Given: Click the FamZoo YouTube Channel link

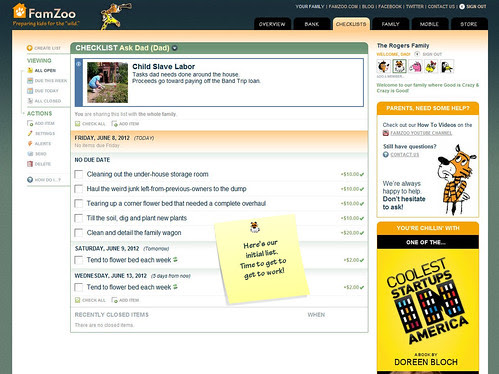Looking at the screenshot, I should click(x=421, y=133).
